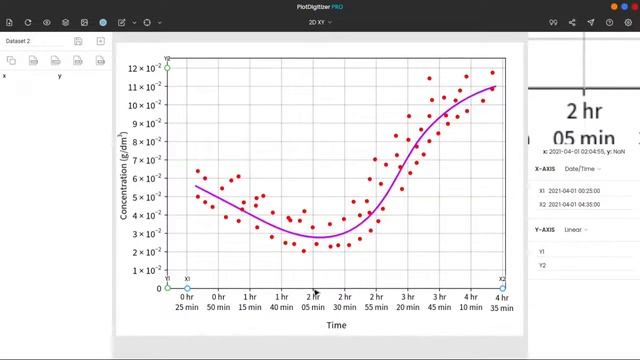Save dataset with the floppy disk icon
The width and height of the screenshot is (640, 360).
pyautogui.click(x=78, y=41)
